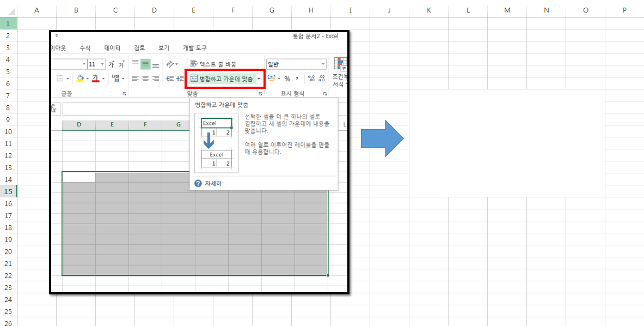
Task: Align text right in embedded ribbon
Action: tap(156, 79)
